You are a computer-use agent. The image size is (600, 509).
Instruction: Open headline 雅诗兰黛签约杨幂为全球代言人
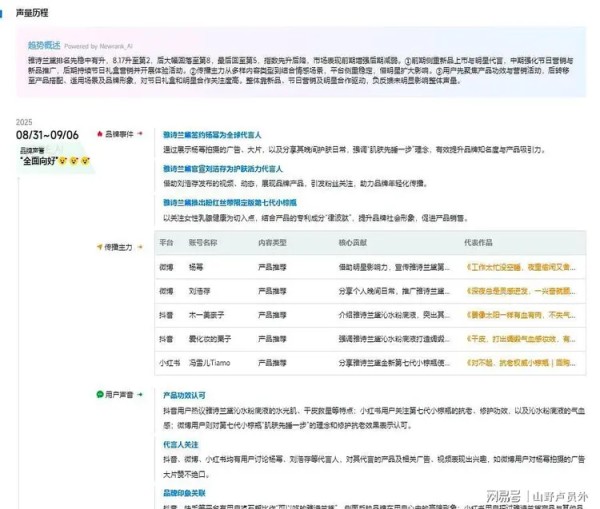click(212, 133)
